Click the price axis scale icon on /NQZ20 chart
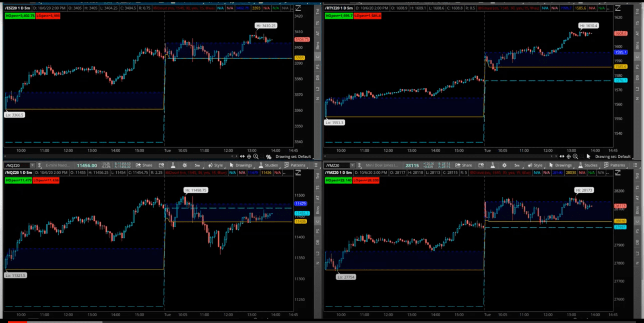Screen dimensions: 644x323 pos(298,173)
